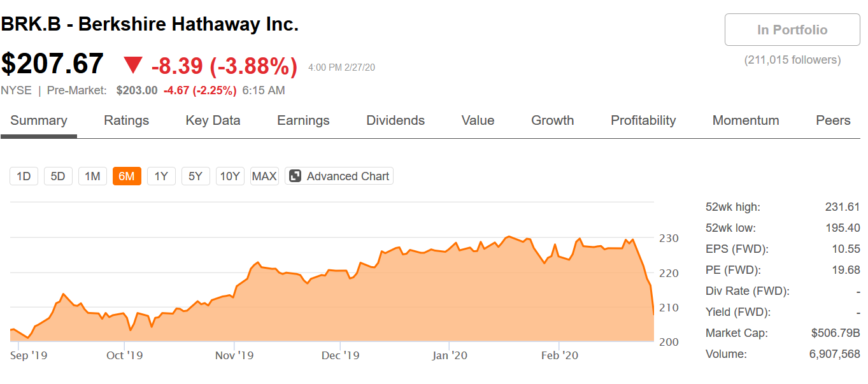868x384 pixels.
Task: Open the Peers tab
Action: [x=833, y=120]
